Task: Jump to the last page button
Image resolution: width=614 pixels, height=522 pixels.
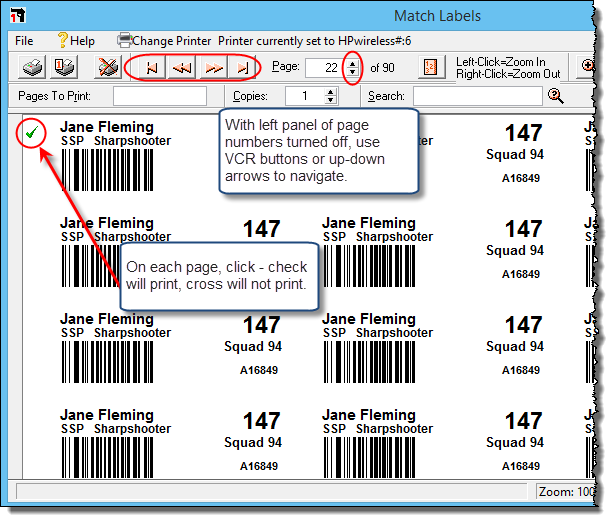Action: point(243,67)
